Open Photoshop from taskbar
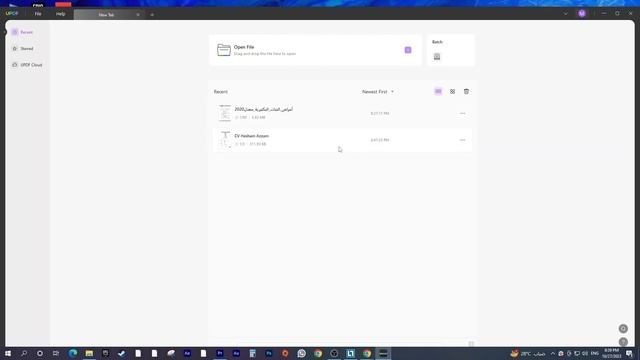The height and width of the screenshot is (360, 640). [x=269, y=353]
